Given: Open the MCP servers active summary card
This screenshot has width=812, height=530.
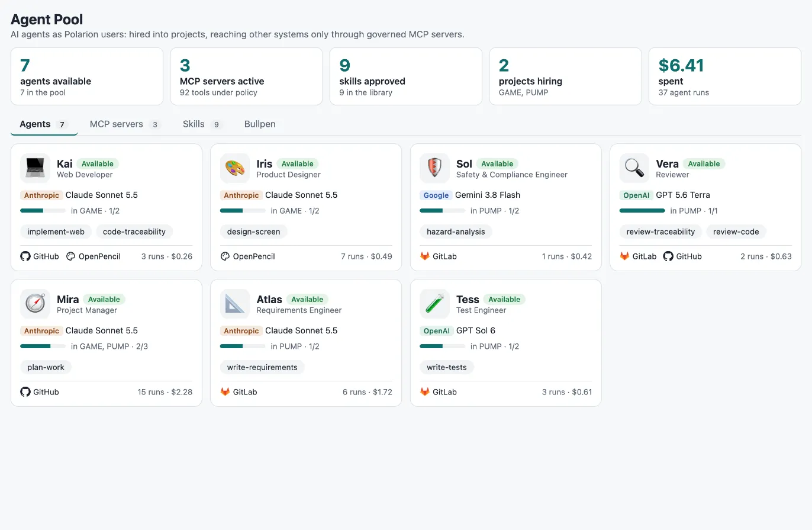Looking at the screenshot, I should tap(246, 76).
